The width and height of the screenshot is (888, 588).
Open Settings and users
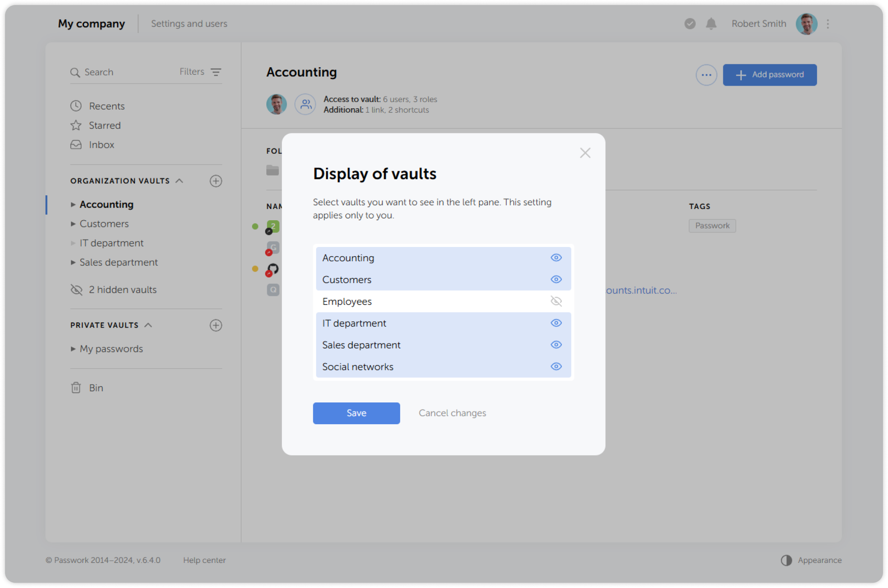coord(189,23)
